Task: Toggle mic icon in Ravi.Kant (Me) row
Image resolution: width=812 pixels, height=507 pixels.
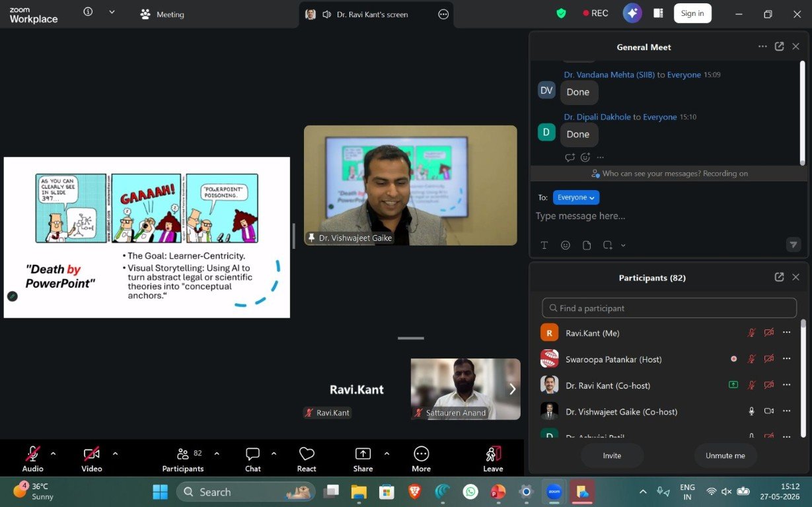Action: (751, 333)
